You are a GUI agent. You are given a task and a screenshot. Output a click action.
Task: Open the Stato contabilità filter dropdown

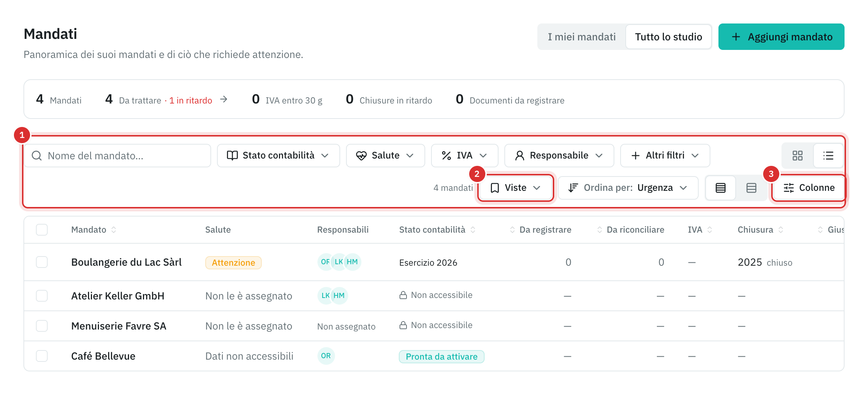[278, 156]
